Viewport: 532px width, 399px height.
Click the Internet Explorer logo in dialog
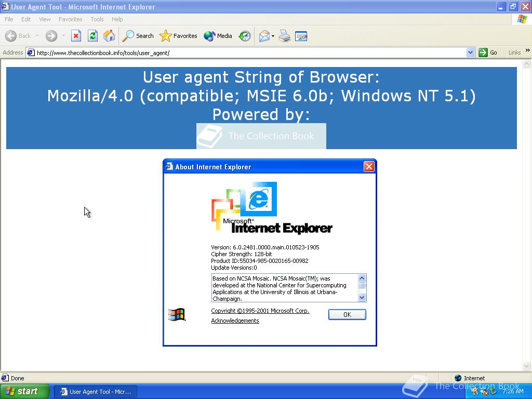click(271, 208)
